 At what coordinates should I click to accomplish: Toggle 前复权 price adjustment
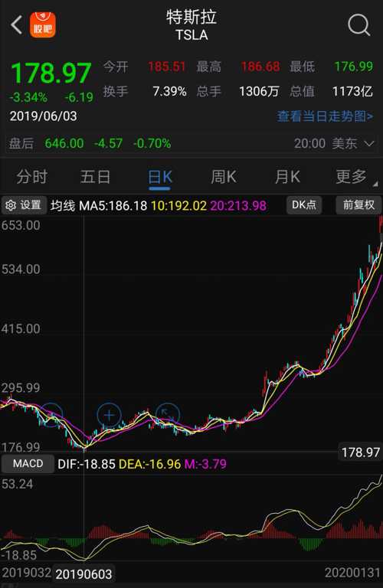pyautogui.click(x=358, y=204)
